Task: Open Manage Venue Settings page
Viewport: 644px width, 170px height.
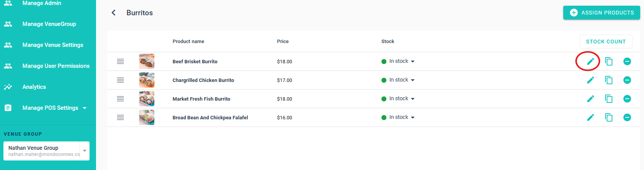Action: pyautogui.click(x=53, y=45)
